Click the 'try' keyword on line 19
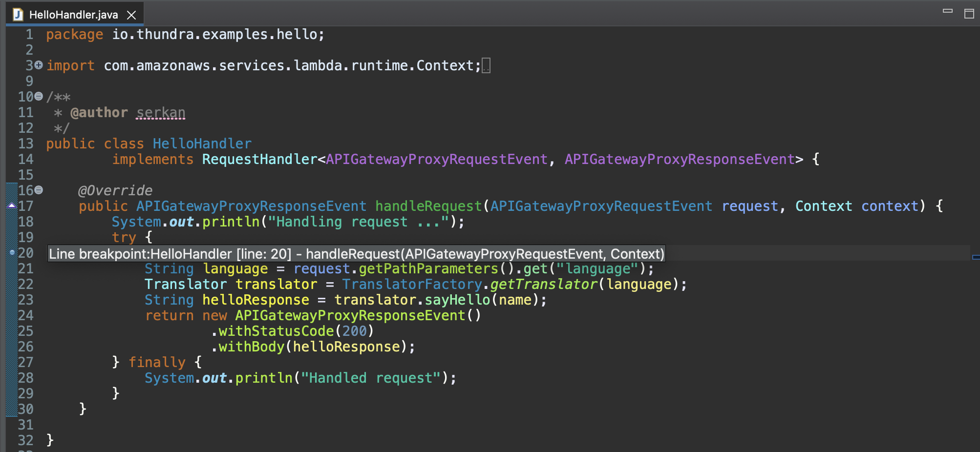 click(x=124, y=237)
